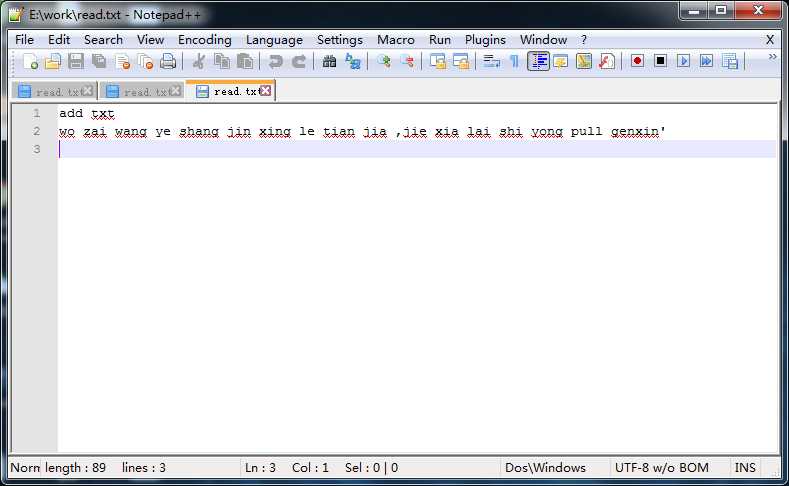Screen dimensions: 789x486
Task: Zoom out with the magnifier minus icon
Action: pyautogui.click(x=407, y=61)
